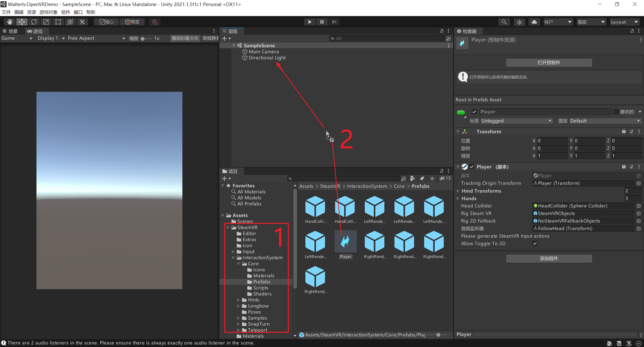
Task: Open the Layer Default dropdown
Action: pyautogui.click(x=605, y=121)
